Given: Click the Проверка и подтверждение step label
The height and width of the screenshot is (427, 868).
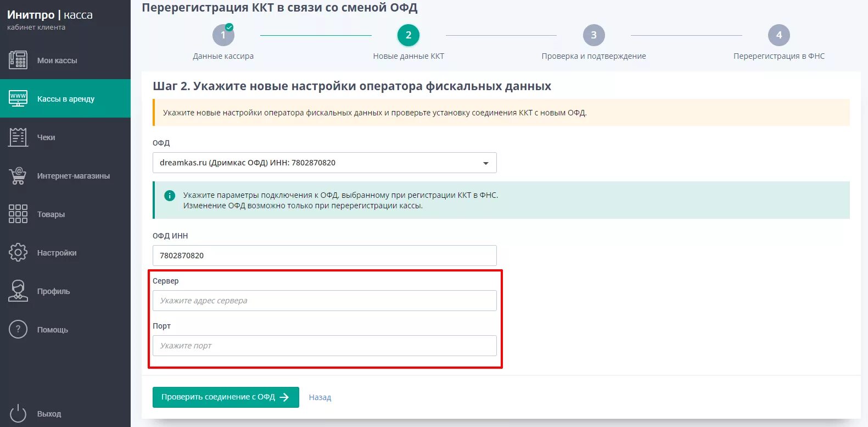Looking at the screenshot, I should pyautogui.click(x=593, y=56).
